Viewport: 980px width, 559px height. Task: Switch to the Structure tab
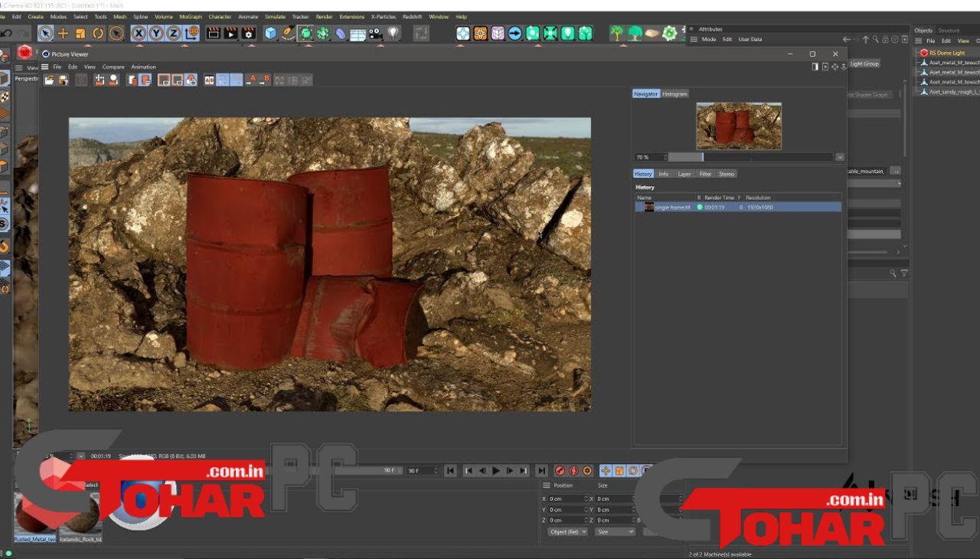point(949,31)
